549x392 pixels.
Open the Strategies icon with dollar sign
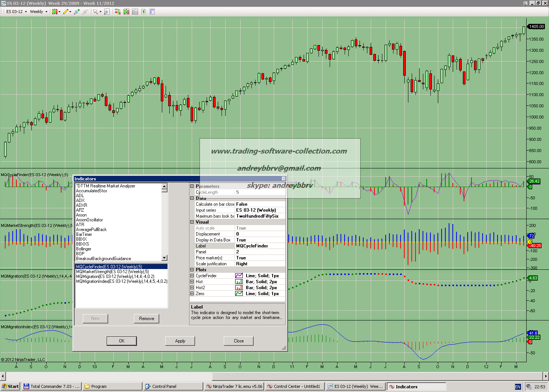point(144,12)
